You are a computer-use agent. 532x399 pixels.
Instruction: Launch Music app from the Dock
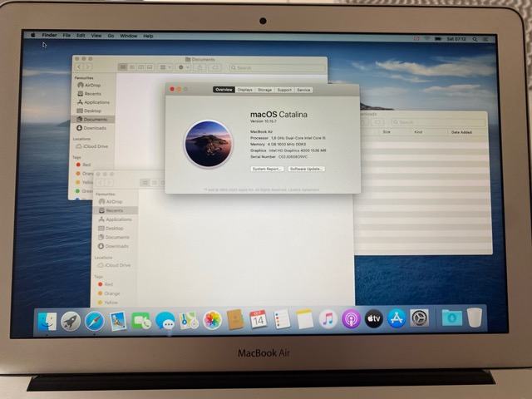[x=328, y=319]
